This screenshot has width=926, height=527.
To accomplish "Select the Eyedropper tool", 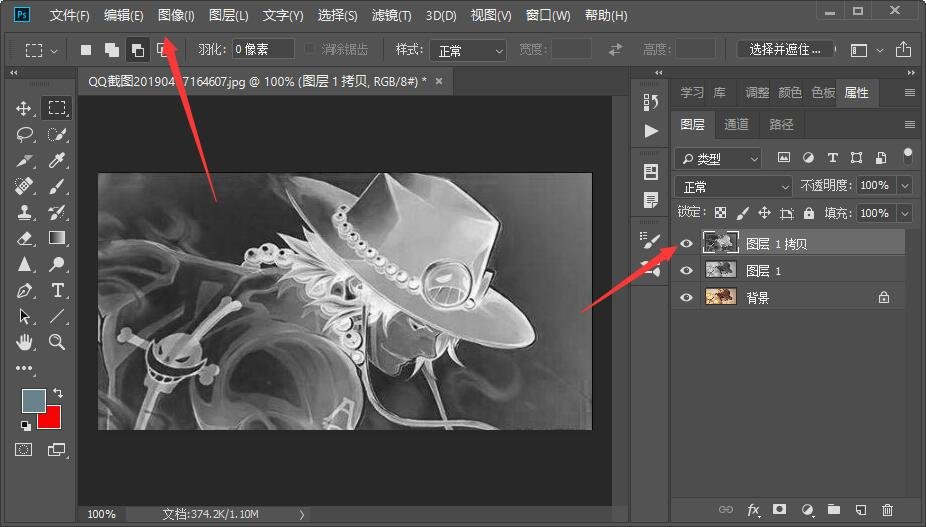I will click(57, 161).
